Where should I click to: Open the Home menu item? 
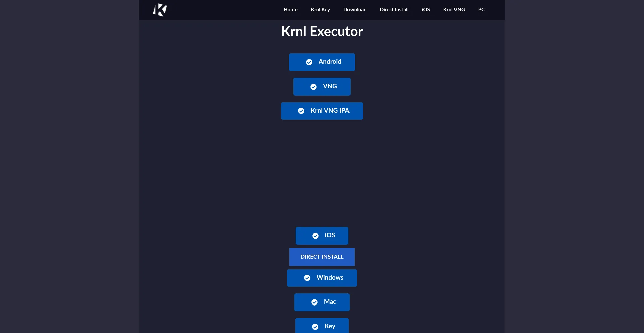coord(290,10)
